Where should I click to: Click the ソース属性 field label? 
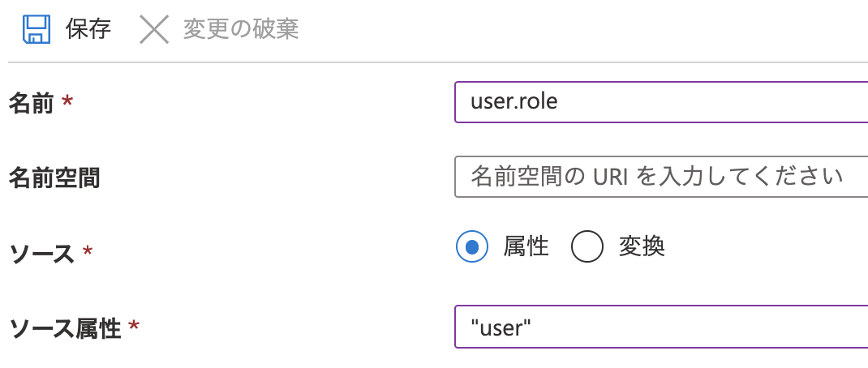click(x=64, y=328)
